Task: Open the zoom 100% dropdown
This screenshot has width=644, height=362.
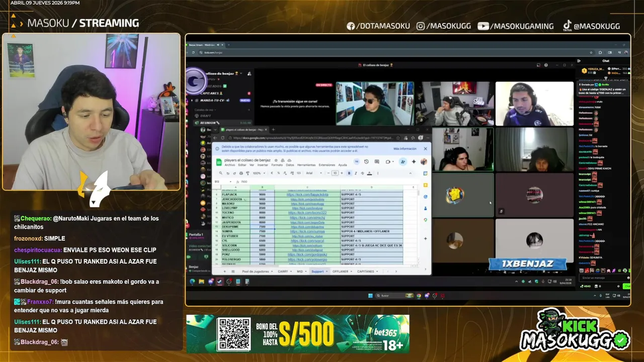Action: 259,173
